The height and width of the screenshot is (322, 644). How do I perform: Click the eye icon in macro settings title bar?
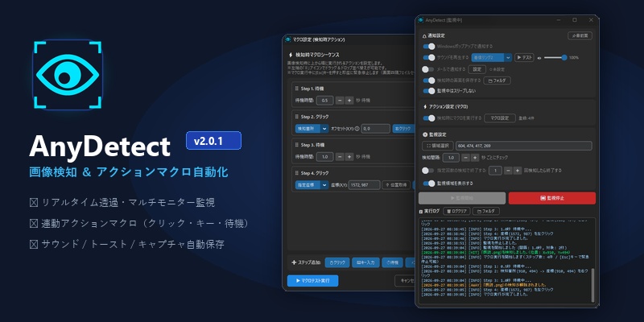click(288, 39)
